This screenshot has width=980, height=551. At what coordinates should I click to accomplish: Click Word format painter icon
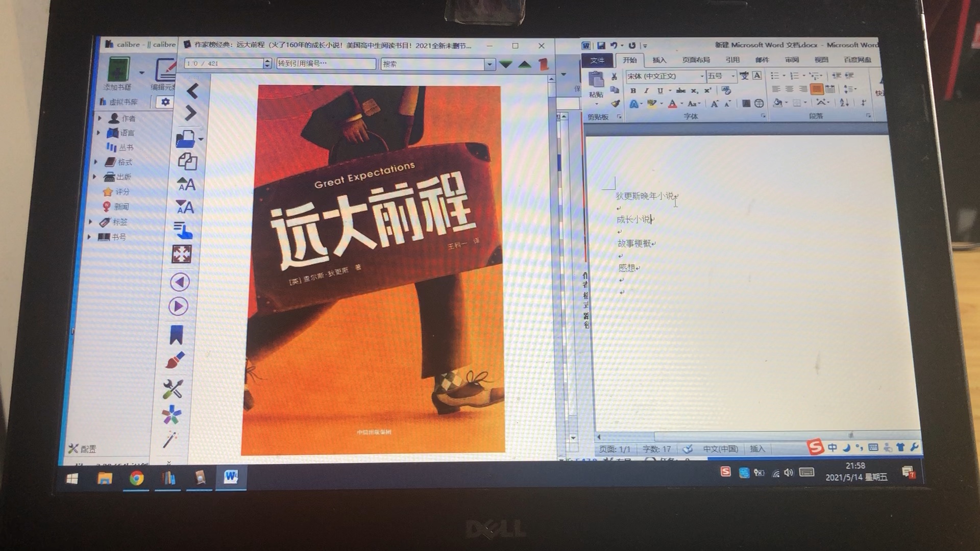tap(616, 104)
